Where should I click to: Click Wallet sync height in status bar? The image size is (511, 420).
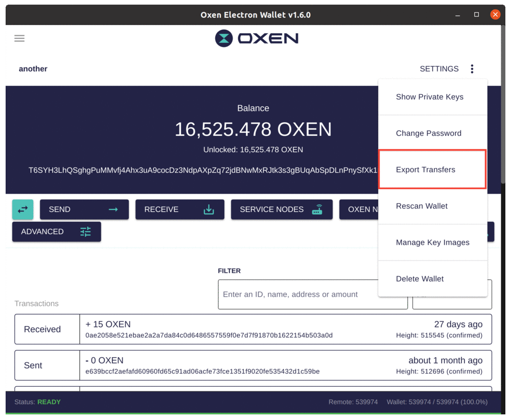437,402
